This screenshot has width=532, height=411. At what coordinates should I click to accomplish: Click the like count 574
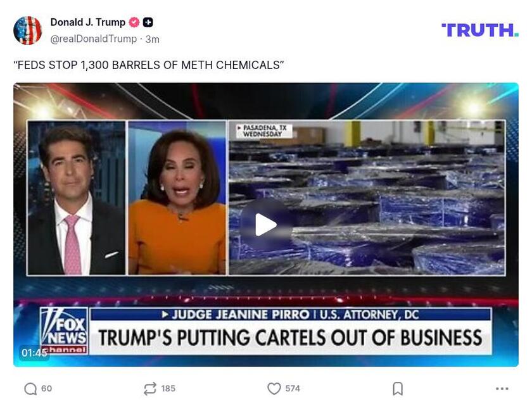[x=293, y=388]
